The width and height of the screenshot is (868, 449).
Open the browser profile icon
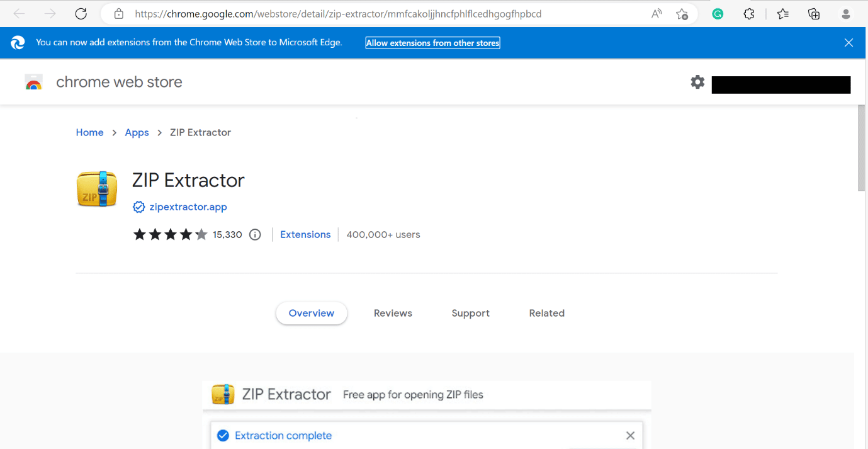847,14
